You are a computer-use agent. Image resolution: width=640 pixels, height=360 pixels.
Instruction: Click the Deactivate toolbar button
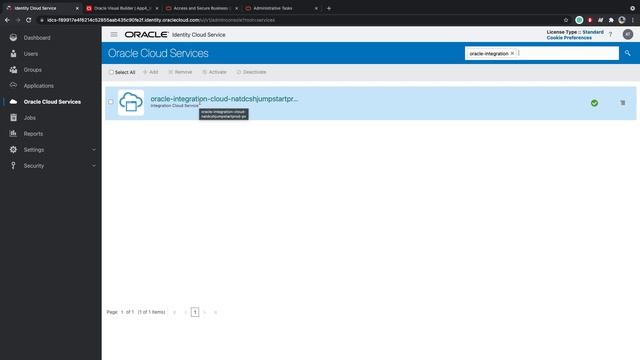click(x=251, y=72)
